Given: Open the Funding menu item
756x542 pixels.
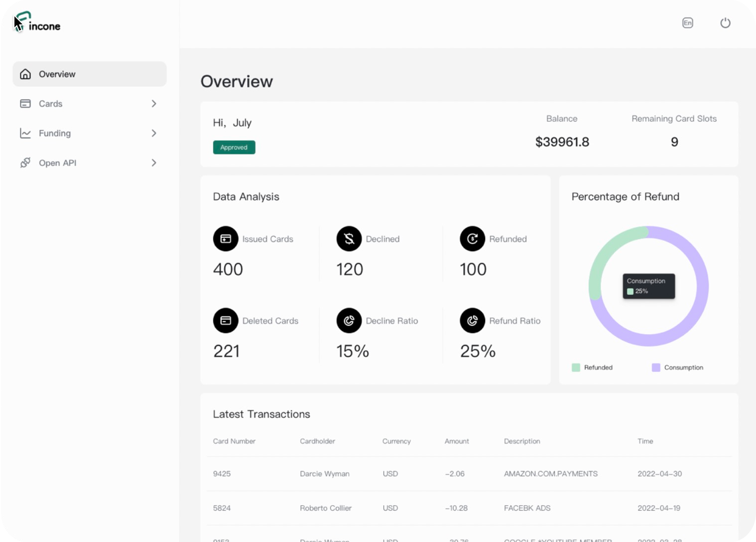Looking at the screenshot, I should [90, 133].
